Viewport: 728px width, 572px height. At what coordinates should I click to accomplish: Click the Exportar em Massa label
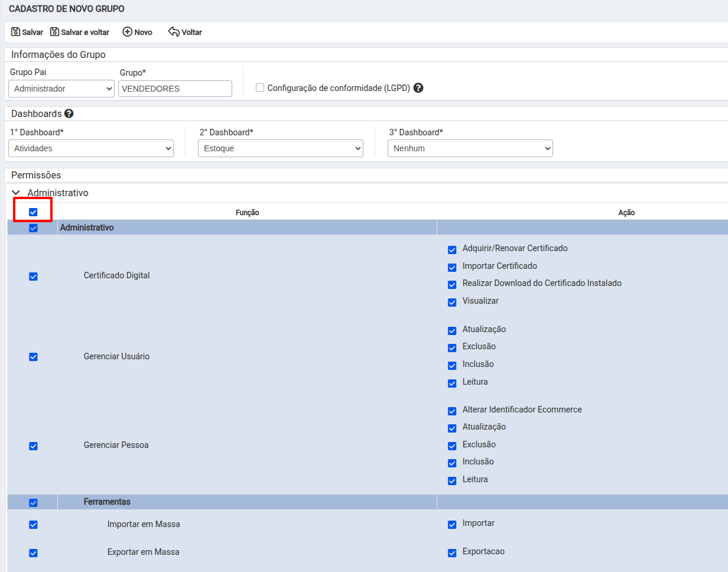144,552
